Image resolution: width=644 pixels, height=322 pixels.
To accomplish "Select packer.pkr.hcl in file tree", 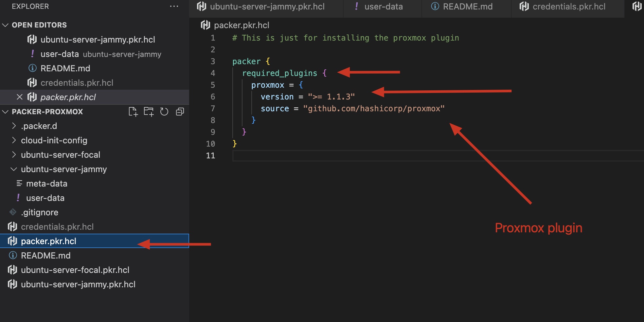I will pos(95,241).
